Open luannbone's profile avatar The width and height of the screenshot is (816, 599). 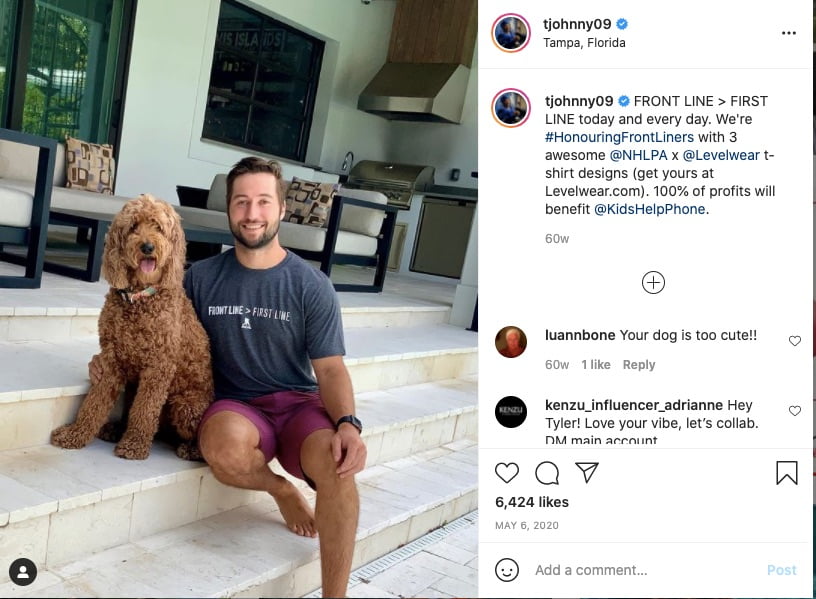tap(511, 342)
